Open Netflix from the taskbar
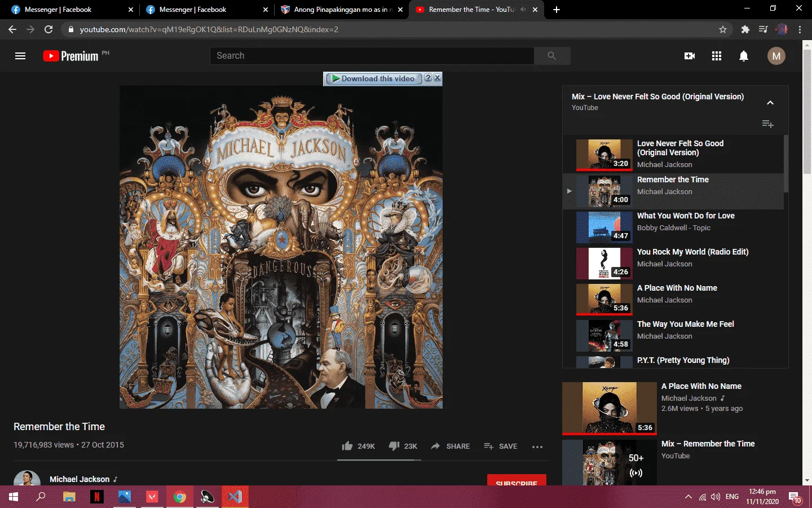The height and width of the screenshot is (508, 812). pos(96,497)
